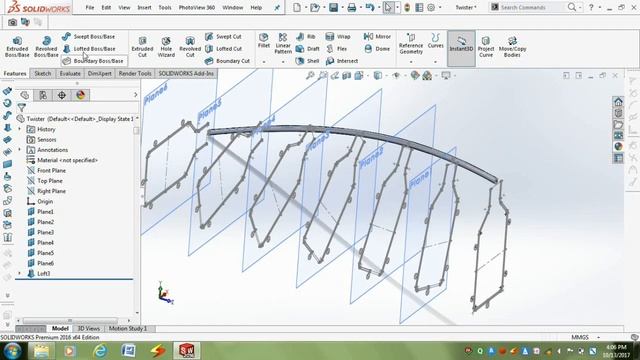
Task: Open Appearances task pane tab
Action: (618, 147)
